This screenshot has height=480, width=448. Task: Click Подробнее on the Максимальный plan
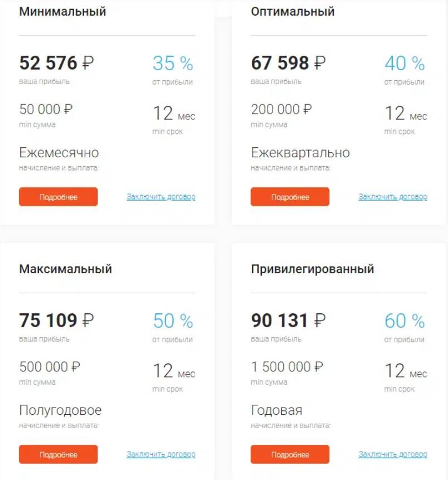(58, 454)
